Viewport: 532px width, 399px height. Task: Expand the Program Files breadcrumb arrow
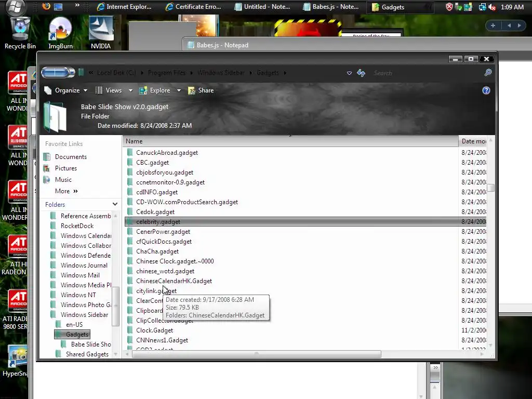(x=192, y=73)
